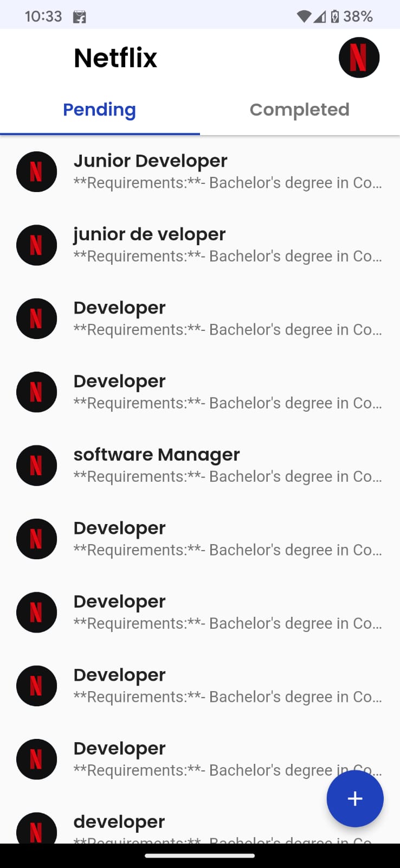400x868 pixels.
Task: Tap the blue plus floating action button
Action: pos(355,799)
